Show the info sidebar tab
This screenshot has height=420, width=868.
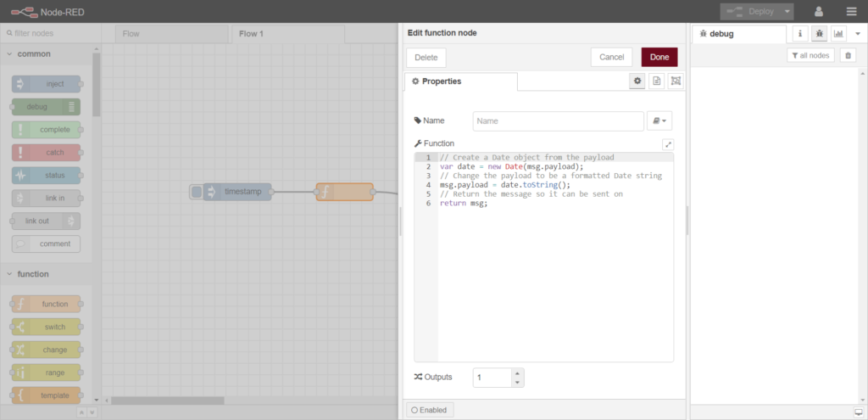point(800,34)
